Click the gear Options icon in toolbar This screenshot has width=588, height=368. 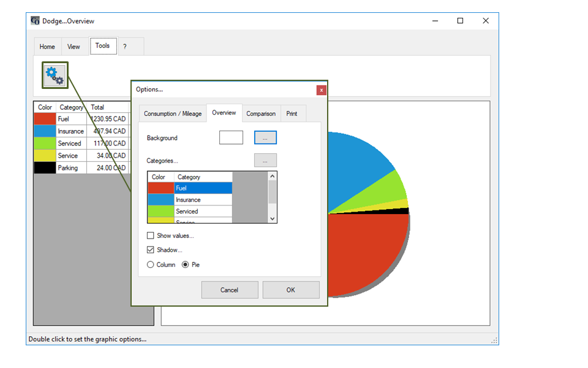[x=55, y=75]
